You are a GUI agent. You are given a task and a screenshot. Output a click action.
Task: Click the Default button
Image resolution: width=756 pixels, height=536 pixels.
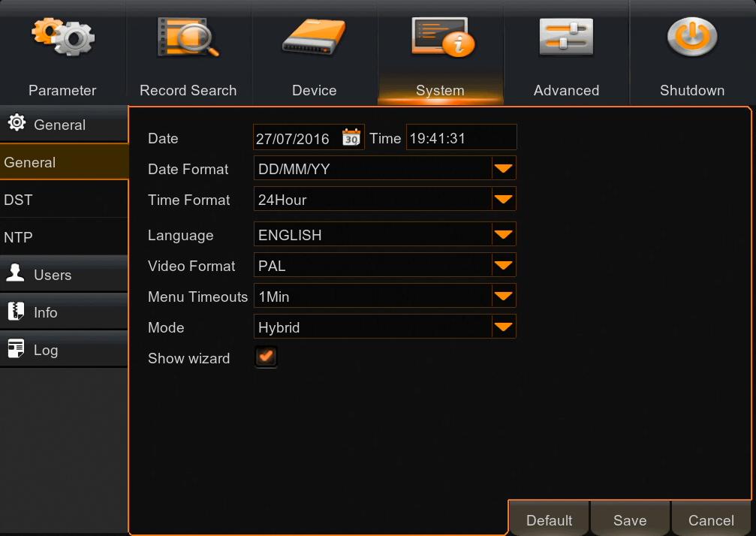tap(549, 519)
